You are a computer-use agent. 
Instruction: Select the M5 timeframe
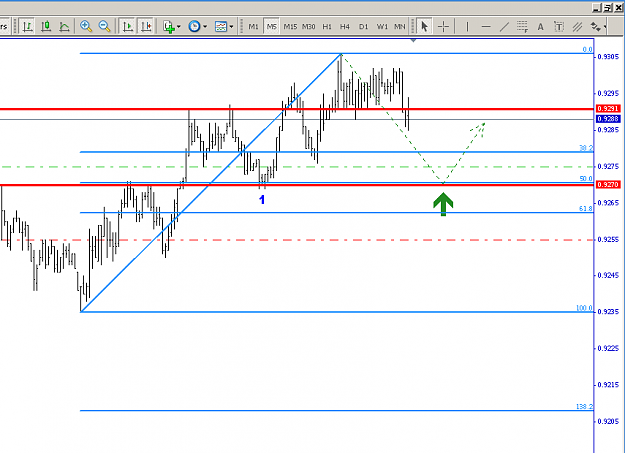pos(271,26)
